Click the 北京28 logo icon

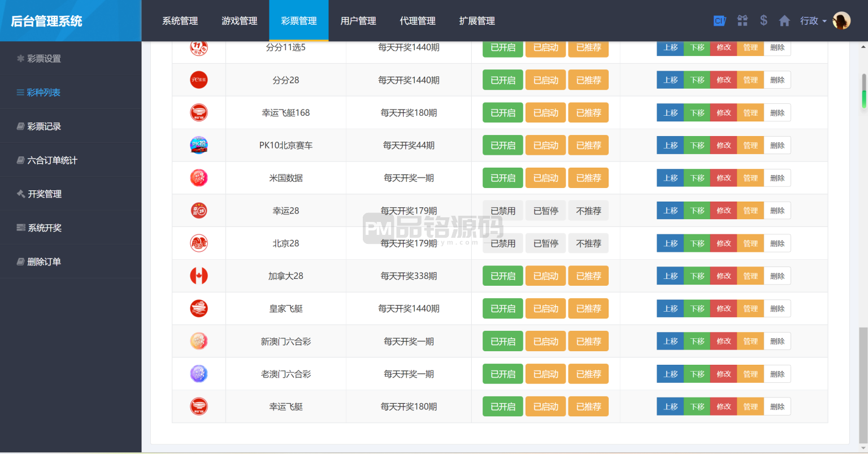199,243
